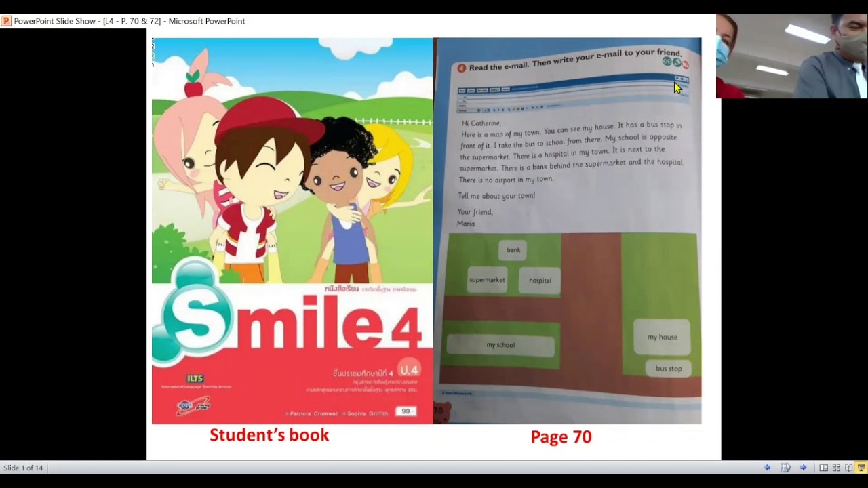Click the 'Hi Catherine,' greeting line
The width and height of the screenshot is (868, 488).
481,123
